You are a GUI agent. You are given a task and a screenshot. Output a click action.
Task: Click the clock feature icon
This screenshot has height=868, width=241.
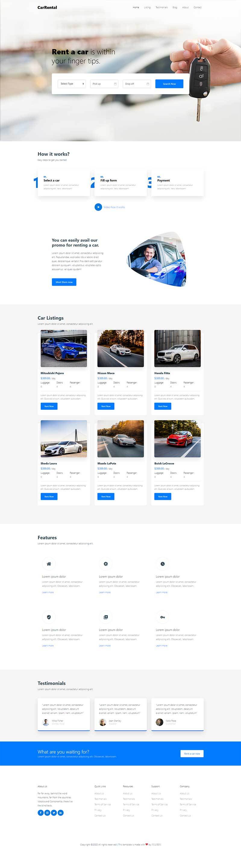tap(162, 564)
